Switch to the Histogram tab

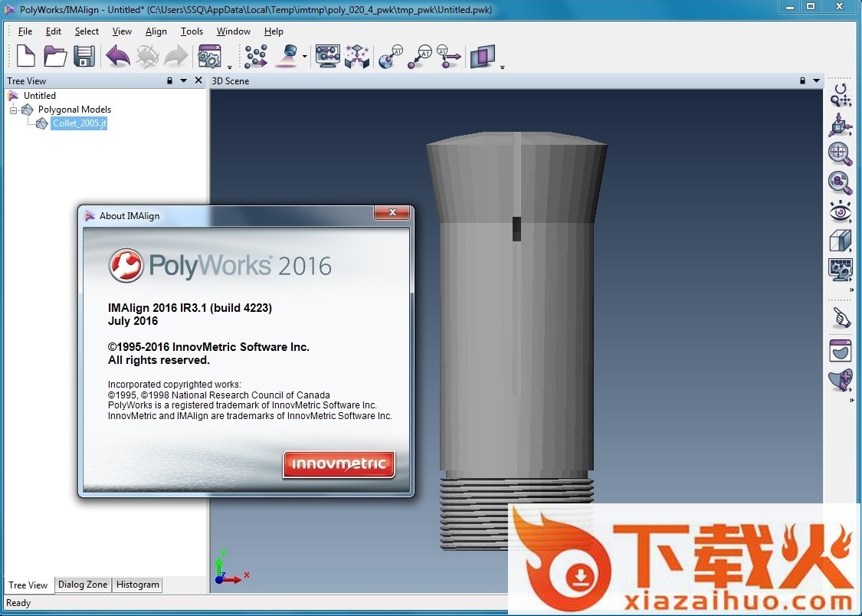click(x=138, y=585)
